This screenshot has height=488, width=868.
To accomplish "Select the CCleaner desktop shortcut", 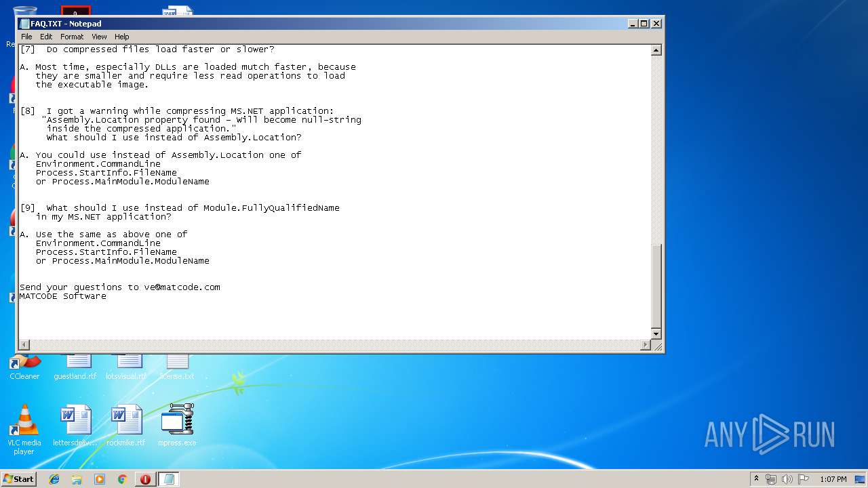I will pyautogui.click(x=24, y=367).
